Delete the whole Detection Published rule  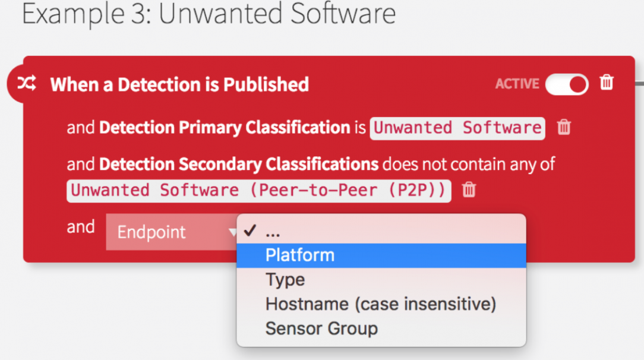(x=607, y=83)
